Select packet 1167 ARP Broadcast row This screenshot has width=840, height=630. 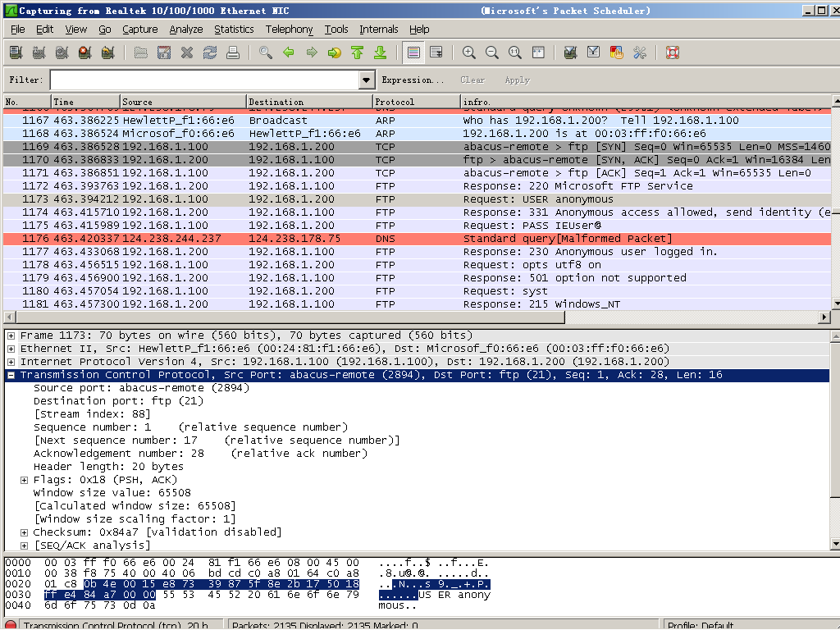pyautogui.click(x=417, y=121)
